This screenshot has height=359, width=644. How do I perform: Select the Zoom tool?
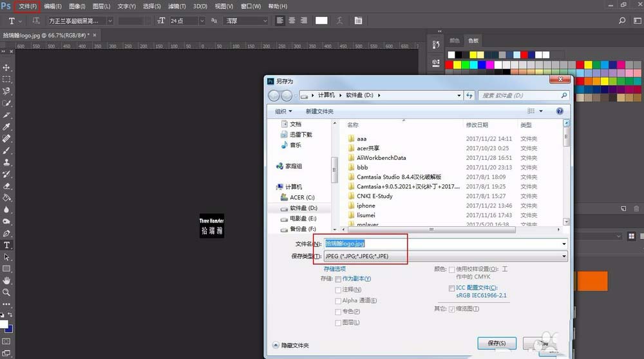(x=6, y=293)
